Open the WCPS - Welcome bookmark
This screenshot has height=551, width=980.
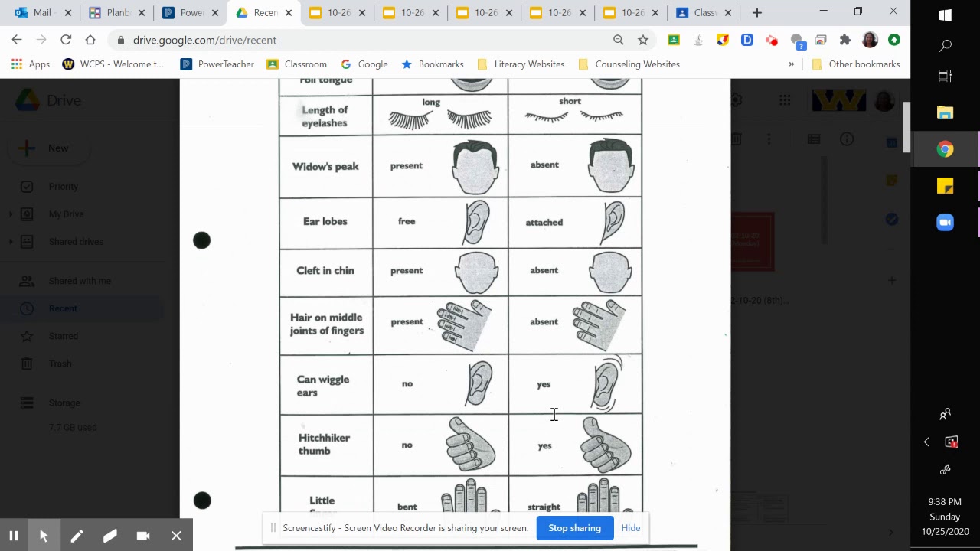click(113, 64)
